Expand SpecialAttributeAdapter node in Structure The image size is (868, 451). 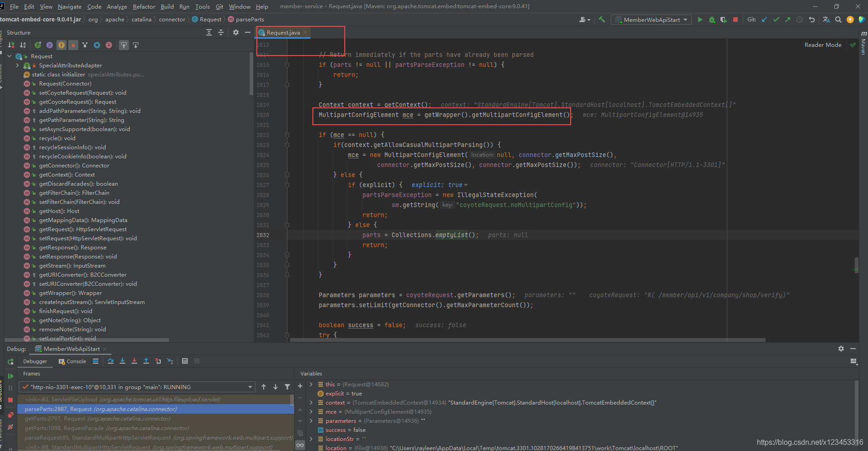point(18,66)
